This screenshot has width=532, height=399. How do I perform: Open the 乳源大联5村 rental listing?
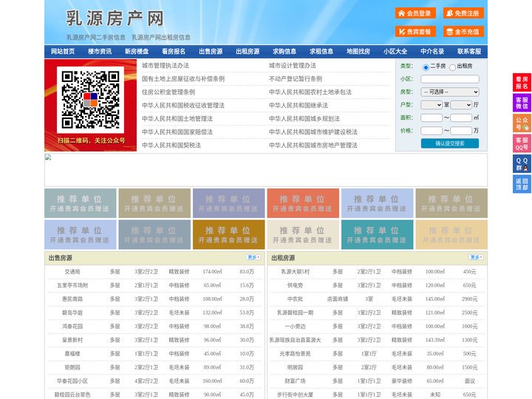(x=295, y=271)
